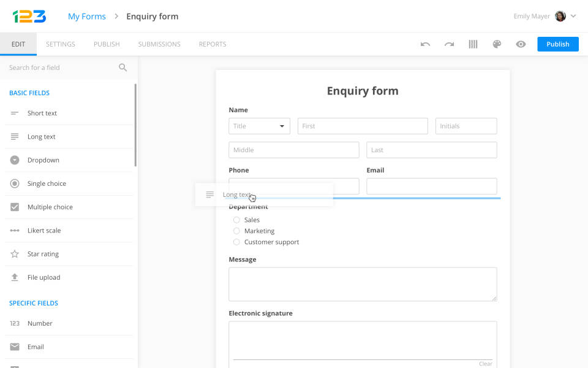
Task: Choose the Customer support option
Action: [x=236, y=242]
